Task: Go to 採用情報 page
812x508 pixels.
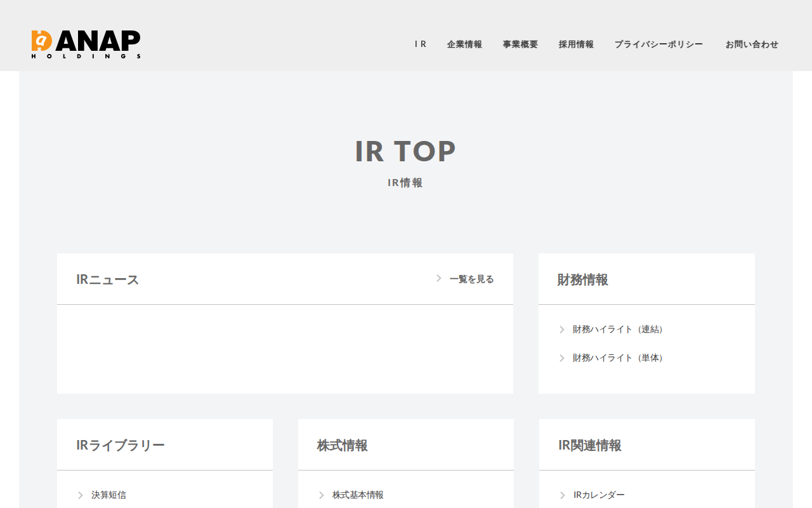Action: tap(576, 44)
